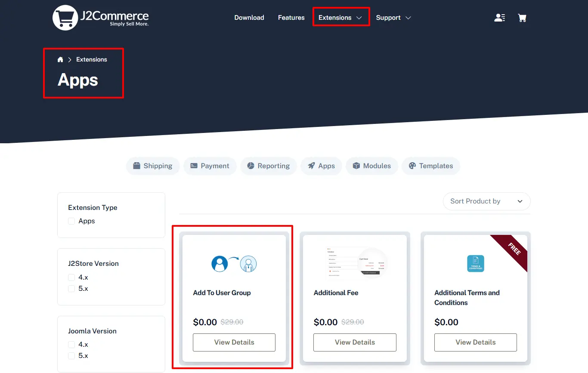This screenshot has width=588, height=373.
Task: Filter by Payment category
Action: coord(210,166)
